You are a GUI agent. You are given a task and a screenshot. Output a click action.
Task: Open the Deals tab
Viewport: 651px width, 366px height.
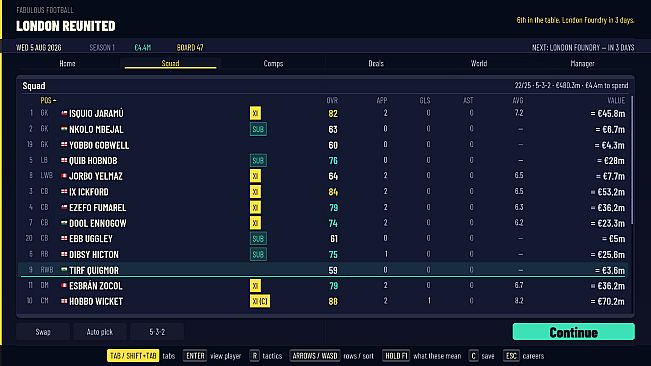coord(376,63)
